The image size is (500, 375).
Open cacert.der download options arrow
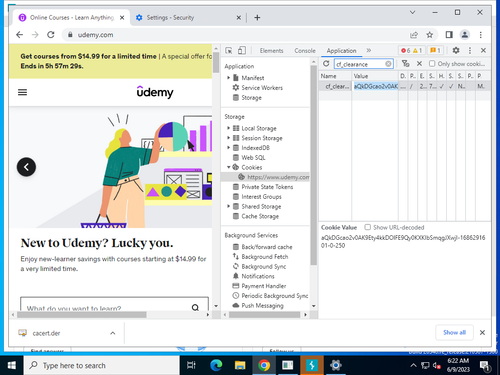click(113, 333)
